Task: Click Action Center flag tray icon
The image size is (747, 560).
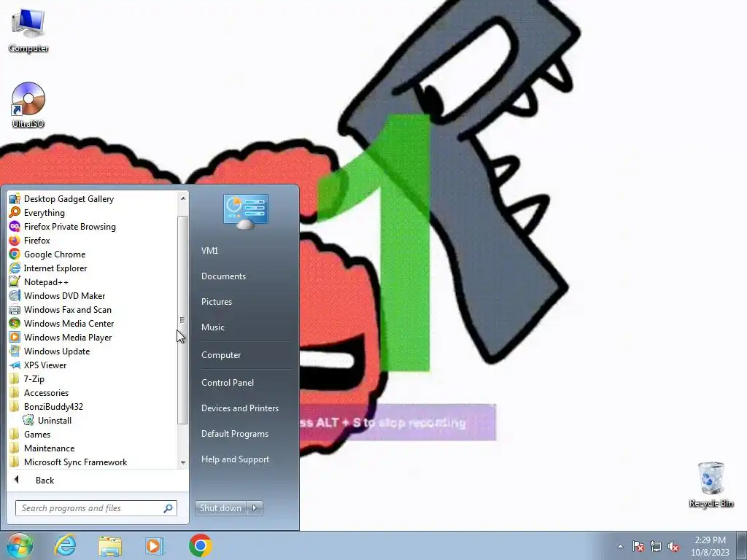Action: (638, 546)
